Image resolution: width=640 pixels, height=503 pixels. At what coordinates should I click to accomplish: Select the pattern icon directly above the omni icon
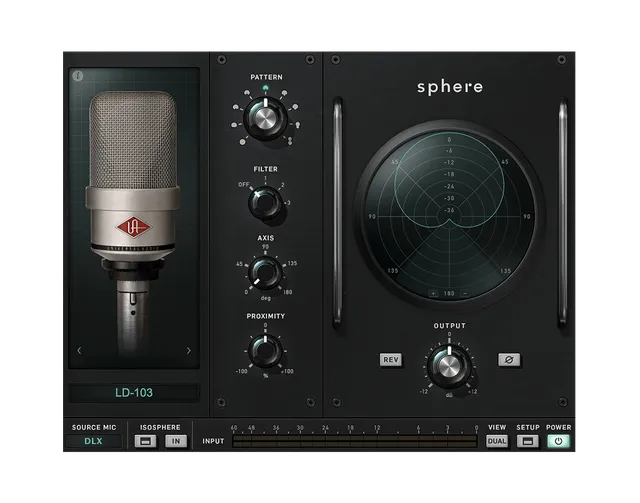click(234, 125)
